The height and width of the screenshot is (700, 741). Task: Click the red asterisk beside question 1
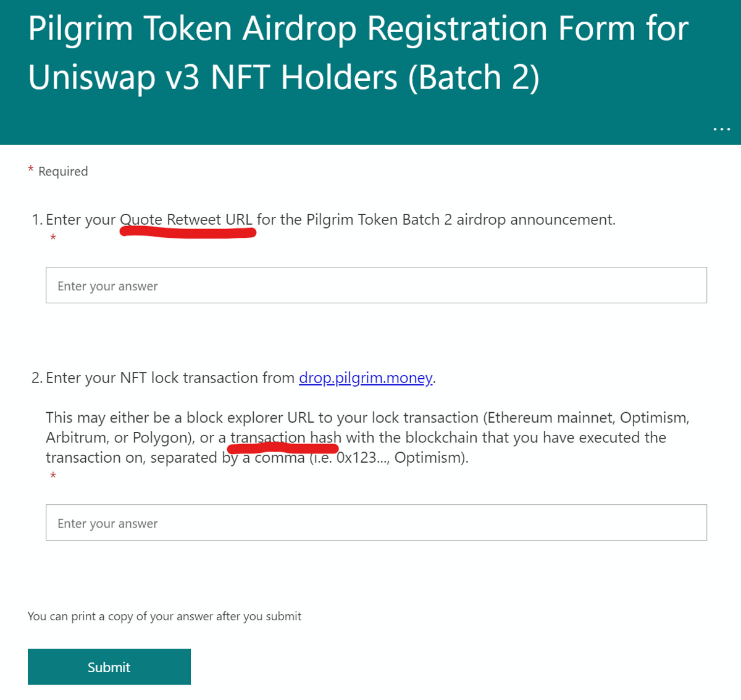click(x=53, y=237)
